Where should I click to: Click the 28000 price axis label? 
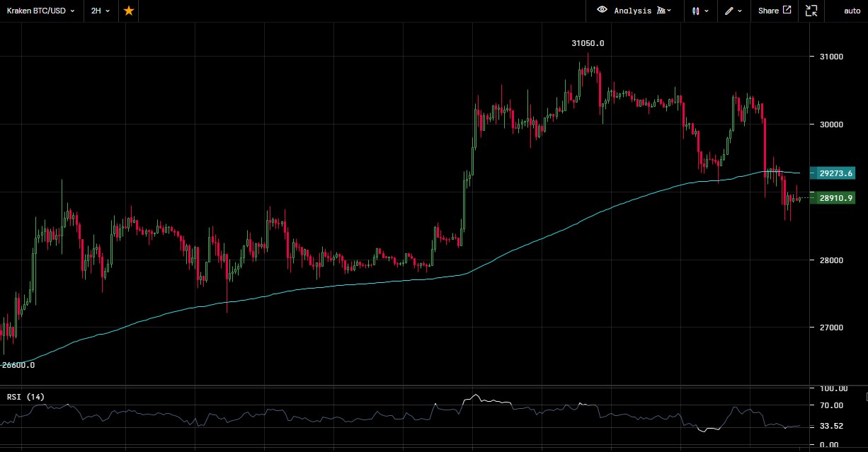pyautogui.click(x=830, y=260)
